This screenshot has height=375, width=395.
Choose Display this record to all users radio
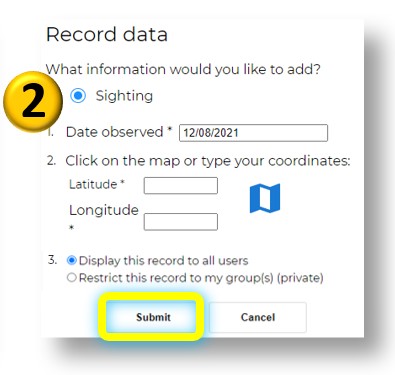click(x=72, y=260)
